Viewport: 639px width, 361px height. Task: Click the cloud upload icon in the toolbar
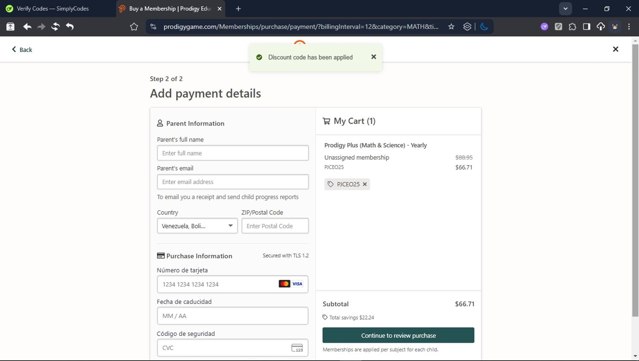[x=601, y=26]
